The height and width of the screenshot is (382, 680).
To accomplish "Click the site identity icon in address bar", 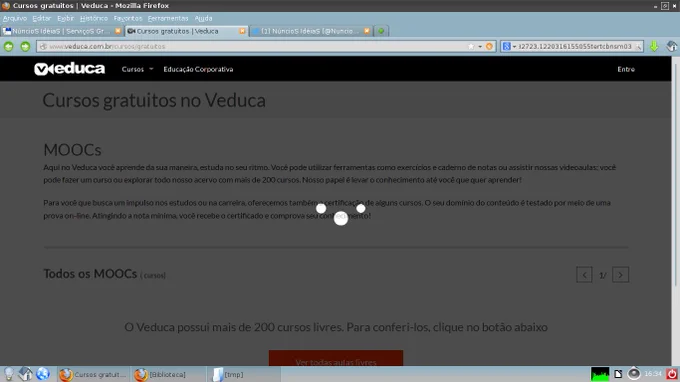I will 43,46.
